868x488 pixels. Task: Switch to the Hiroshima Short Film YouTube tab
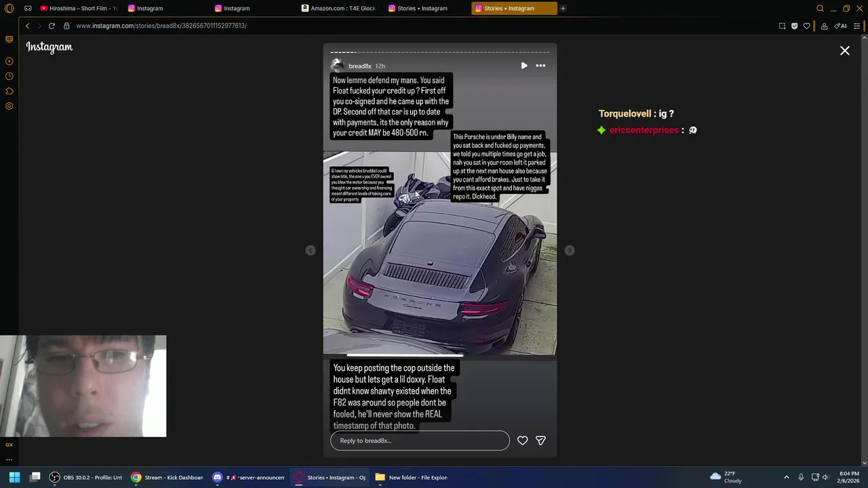click(x=79, y=8)
